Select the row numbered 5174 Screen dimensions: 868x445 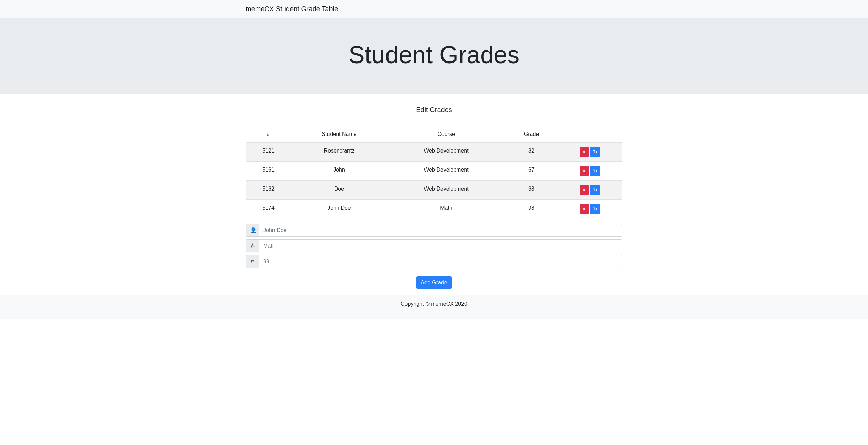coord(268,208)
